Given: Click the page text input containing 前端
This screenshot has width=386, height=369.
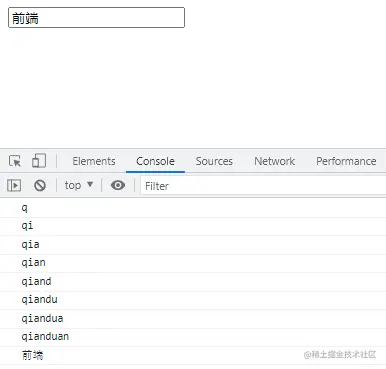Looking at the screenshot, I should (96, 18).
